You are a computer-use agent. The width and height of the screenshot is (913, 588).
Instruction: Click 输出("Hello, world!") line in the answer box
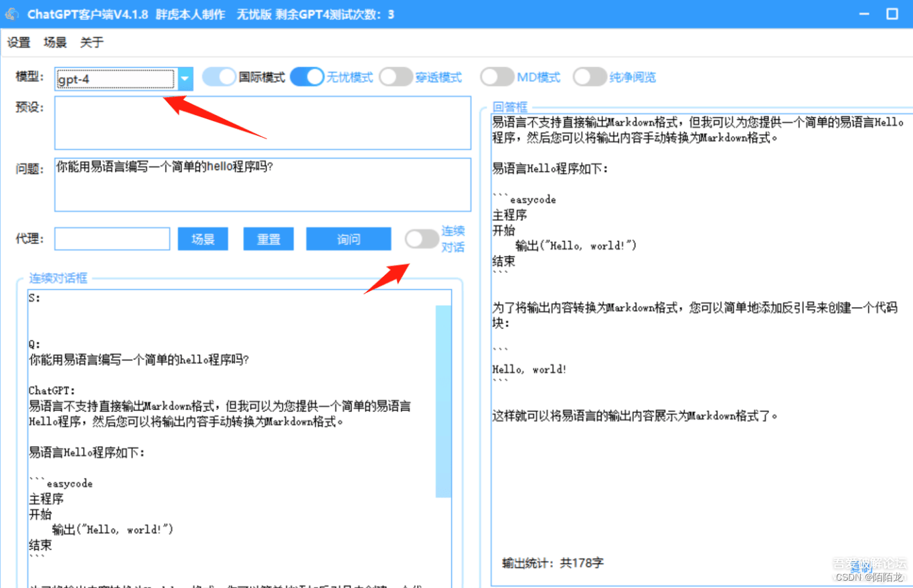tap(576, 246)
